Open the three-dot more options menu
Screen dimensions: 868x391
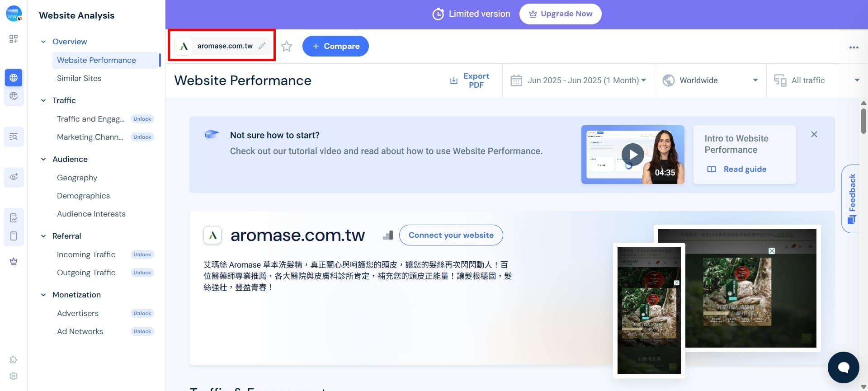point(854,47)
